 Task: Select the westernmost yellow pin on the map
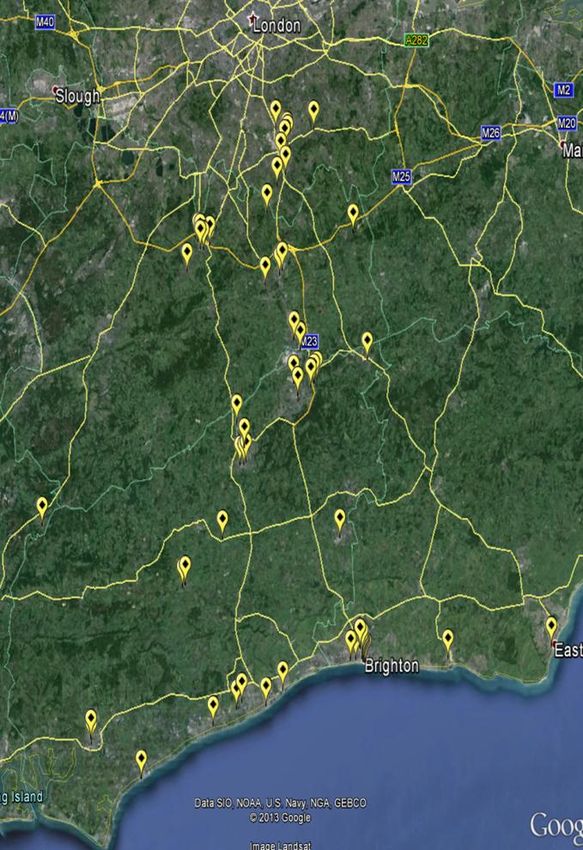click(42, 510)
